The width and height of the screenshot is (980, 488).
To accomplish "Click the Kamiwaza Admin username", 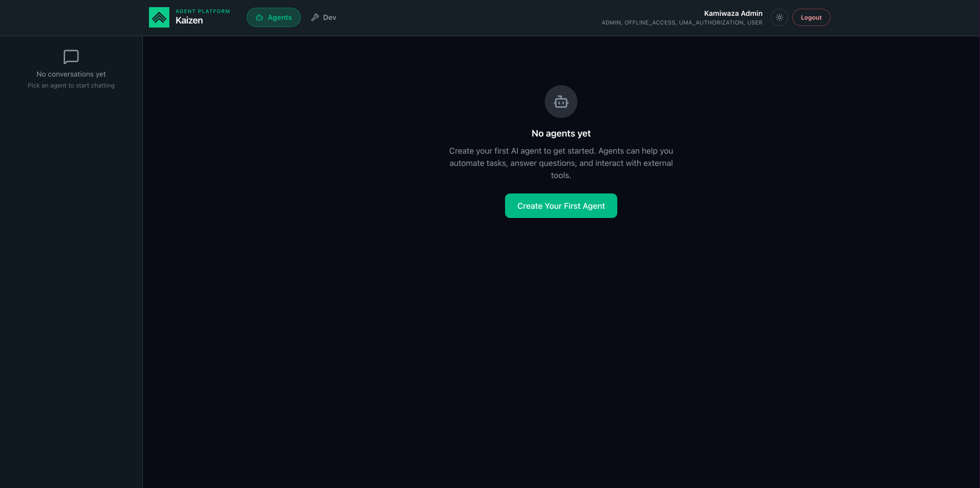I will 733,13.
